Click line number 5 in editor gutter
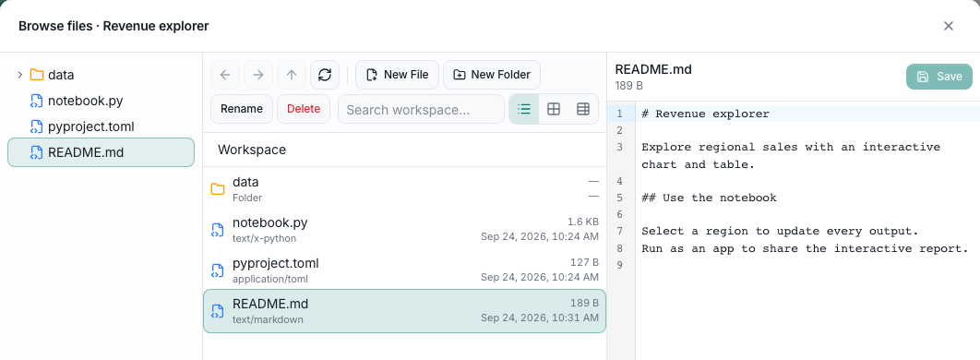980x360 pixels. pyautogui.click(x=619, y=198)
